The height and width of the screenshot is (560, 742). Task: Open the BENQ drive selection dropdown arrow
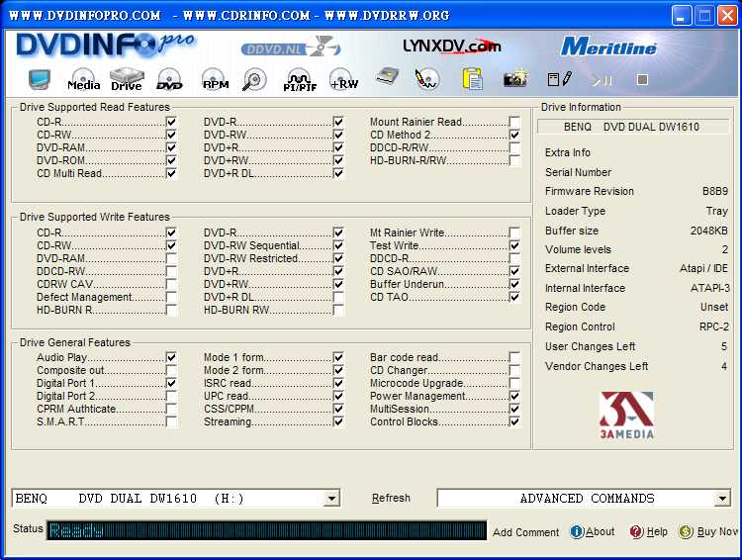331,499
